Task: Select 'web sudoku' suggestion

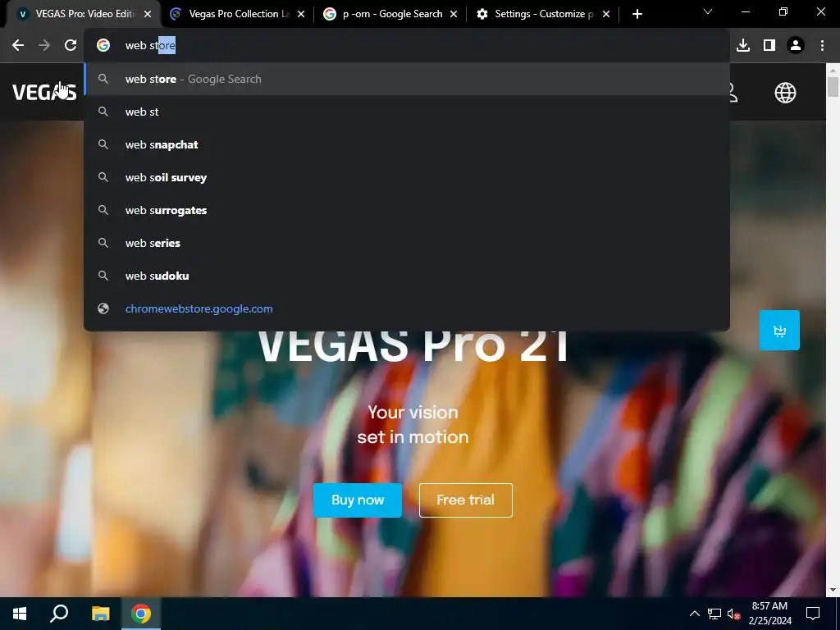Action: click(407, 276)
